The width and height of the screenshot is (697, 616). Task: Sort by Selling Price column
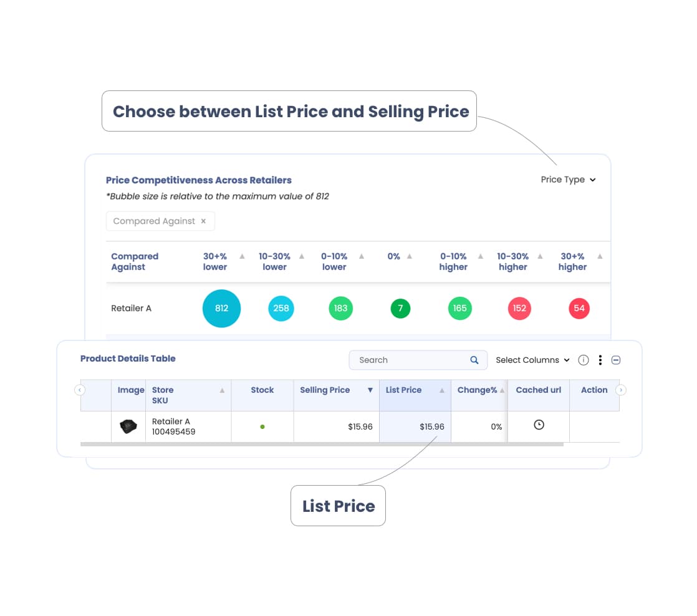point(370,390)
